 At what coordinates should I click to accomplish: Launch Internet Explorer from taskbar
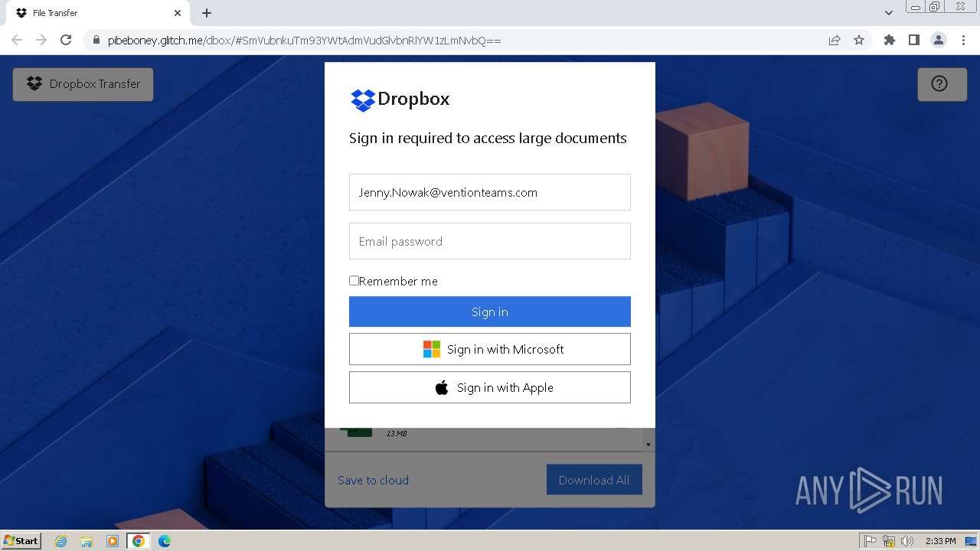[x=60, y=541]
